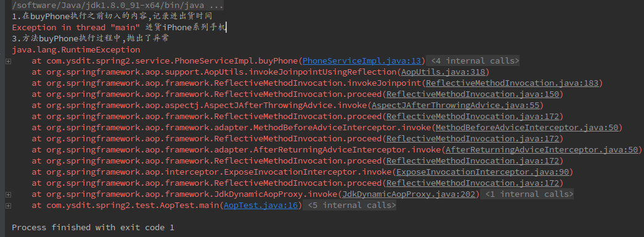Expand the fold icon beside the JdkDynamicAopProxy.invoke line
The width and height of the screenshot is (644, 237).
click(8, 194)
